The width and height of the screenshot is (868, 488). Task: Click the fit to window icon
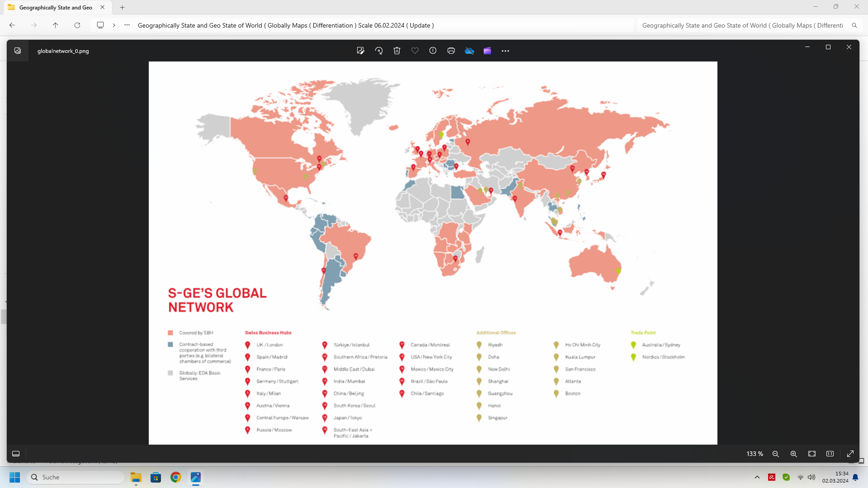click(x=812, y=454)
